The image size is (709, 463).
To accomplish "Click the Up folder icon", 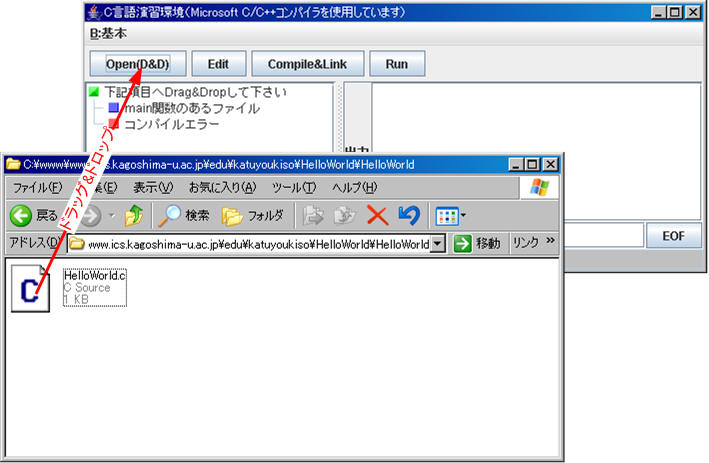I will (x=133, y=215).
